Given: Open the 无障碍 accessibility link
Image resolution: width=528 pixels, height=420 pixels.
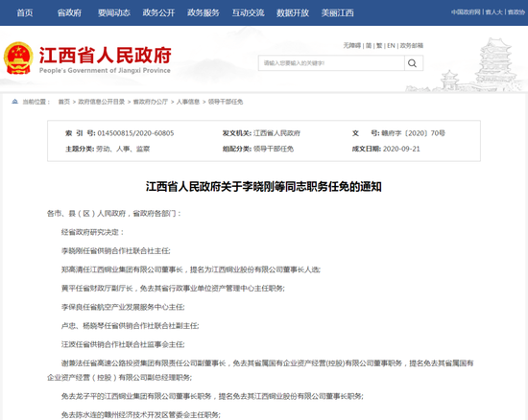Looking at the screenshot, I should [352, 45].
